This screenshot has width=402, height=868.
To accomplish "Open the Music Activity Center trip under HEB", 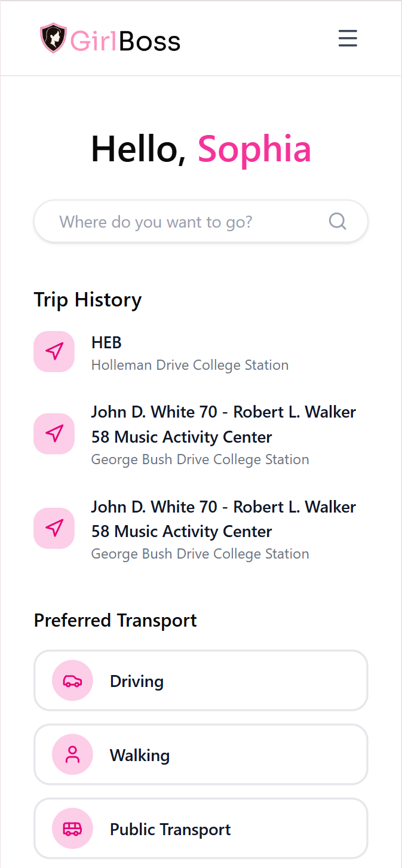I will (x=223, y=424).
